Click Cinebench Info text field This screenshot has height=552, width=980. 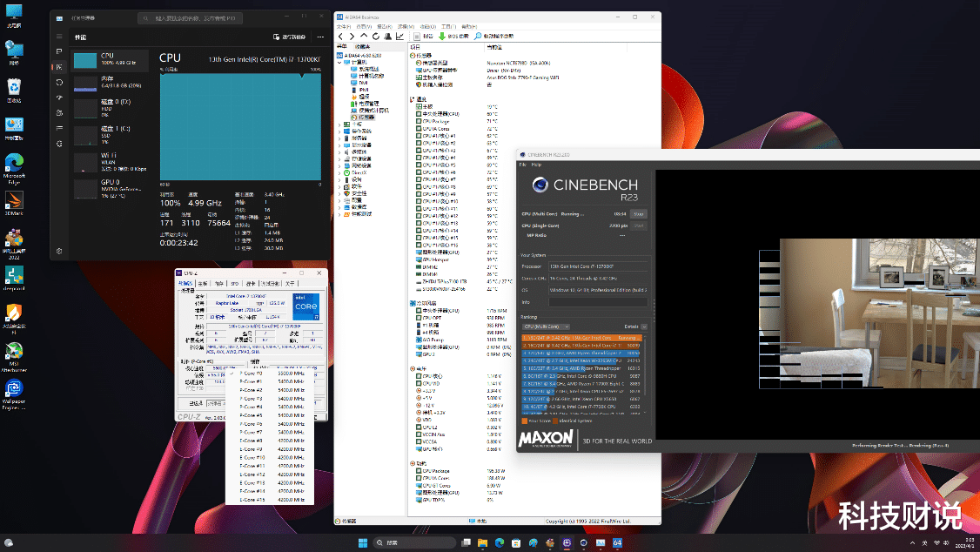(598, 302)
